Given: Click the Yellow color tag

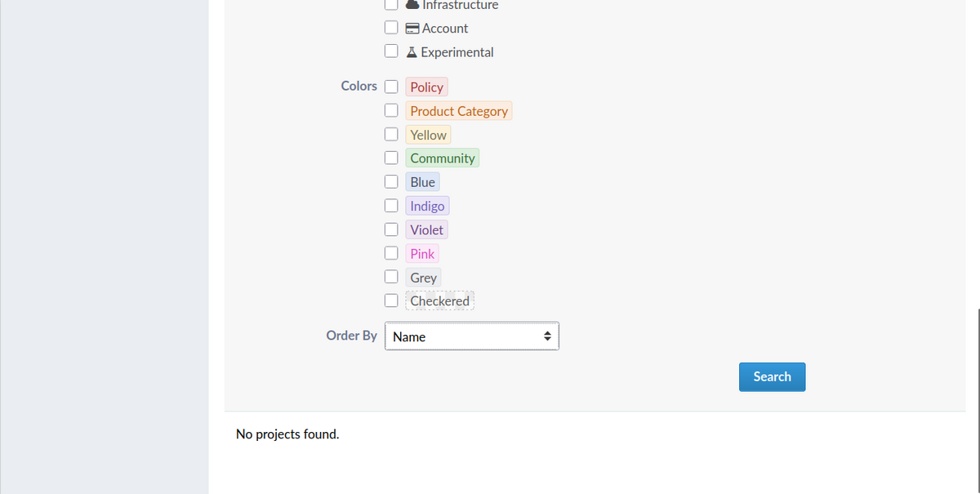Looking at the screenshot, I should [x=428, y=135].
